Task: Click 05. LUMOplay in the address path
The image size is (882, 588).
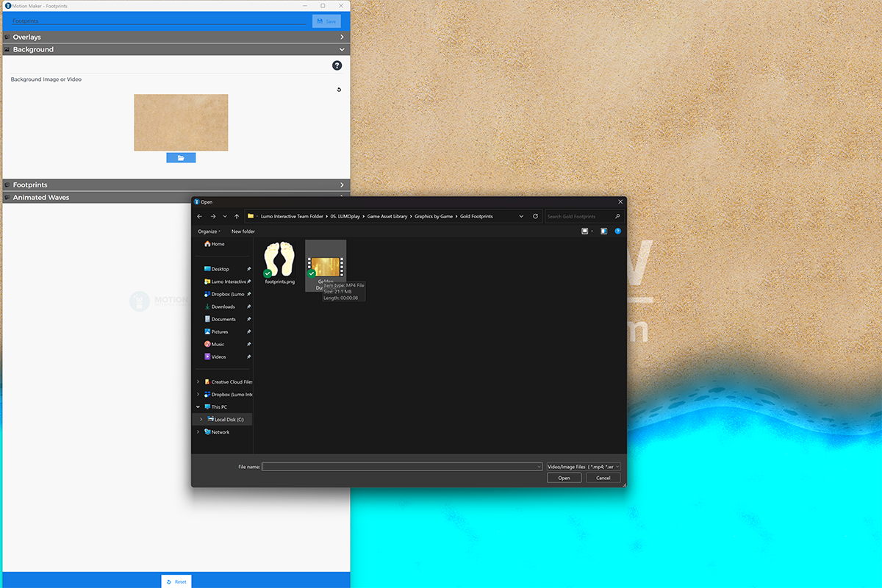Action: (345, 216)
